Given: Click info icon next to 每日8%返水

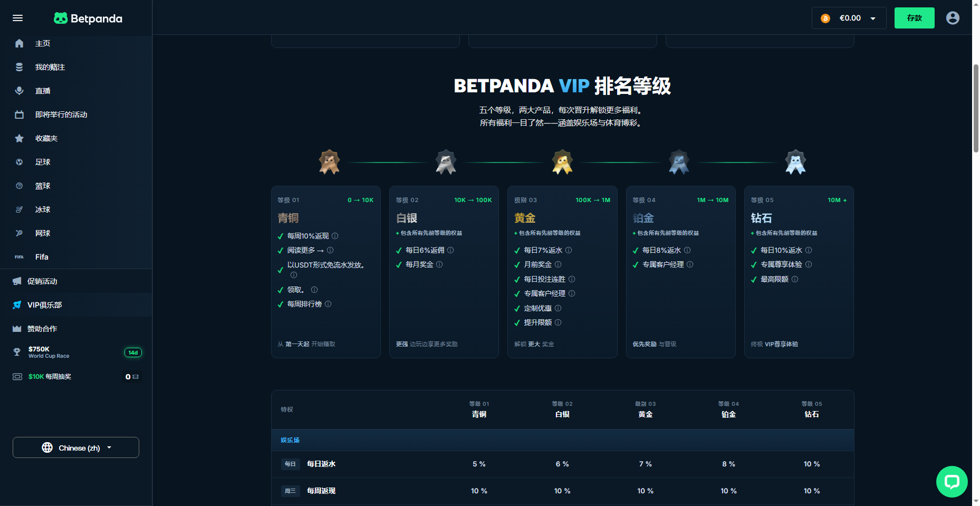Looking at the screenshot, I should [687, 250].
